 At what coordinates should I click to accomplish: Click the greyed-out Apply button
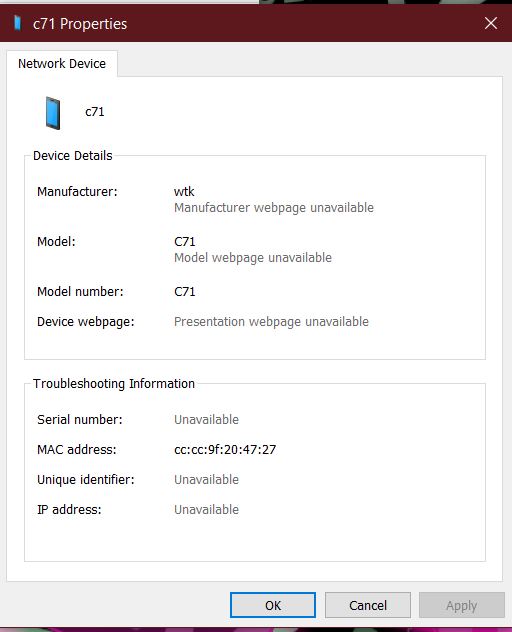click(462, 605)
